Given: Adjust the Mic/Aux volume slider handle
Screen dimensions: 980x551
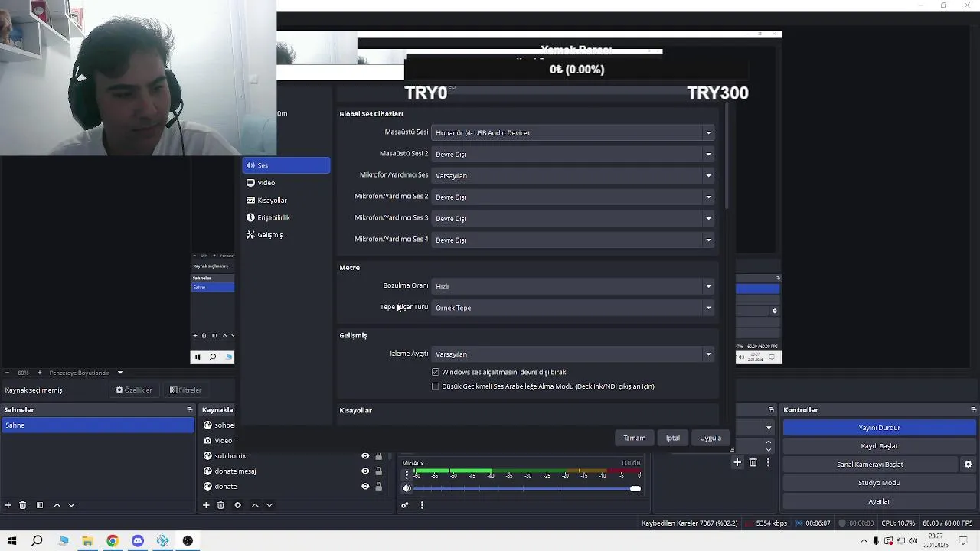Looking at the screenshot, I should pyautogui.click(x=635, y=488).
